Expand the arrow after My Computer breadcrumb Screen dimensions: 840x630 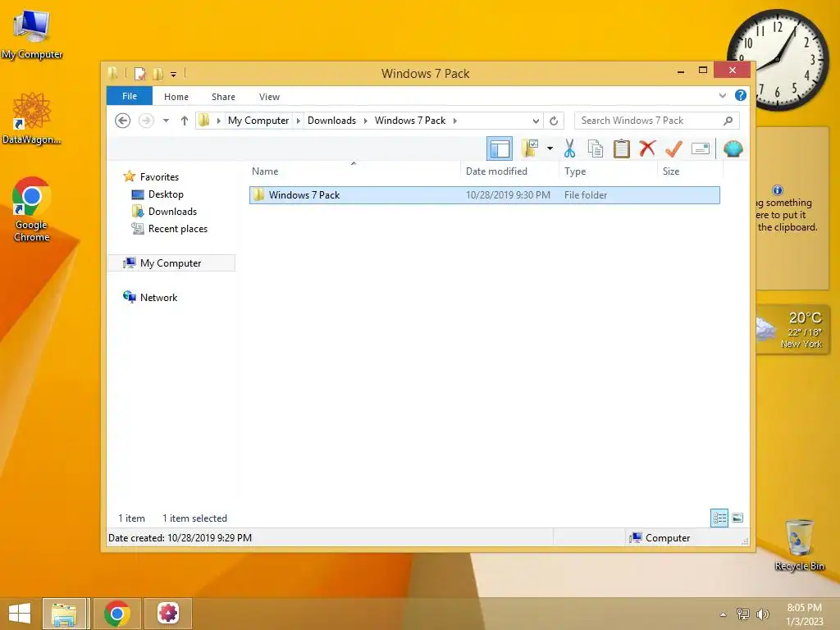[299, 121]
